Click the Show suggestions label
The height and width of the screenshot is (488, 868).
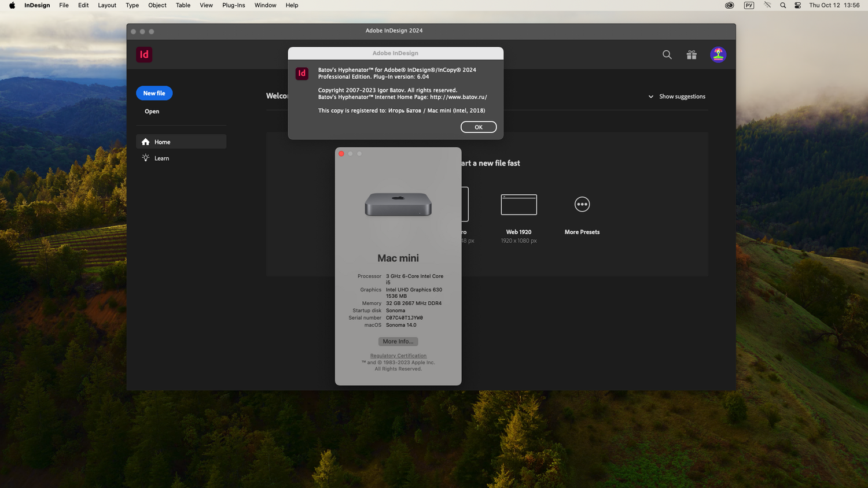click(682, 97)
